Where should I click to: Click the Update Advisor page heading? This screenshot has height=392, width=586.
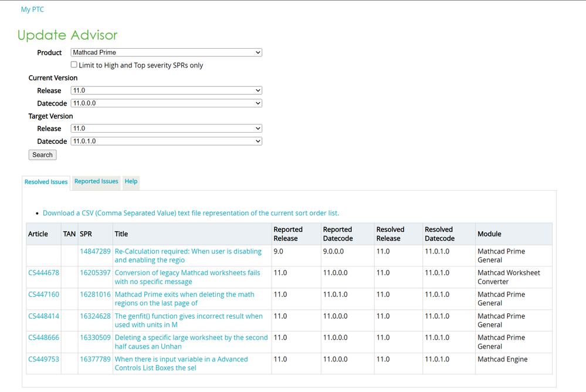tap(67, 35)
